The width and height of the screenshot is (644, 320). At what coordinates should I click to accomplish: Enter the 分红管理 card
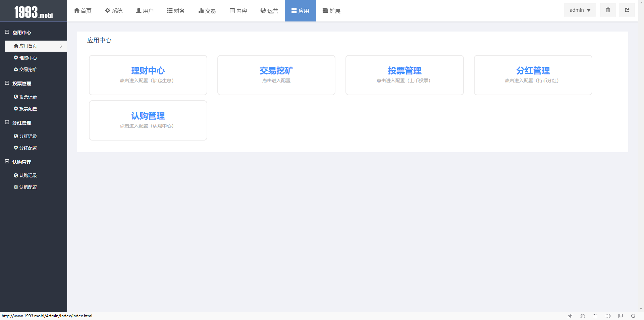[533, 75]
